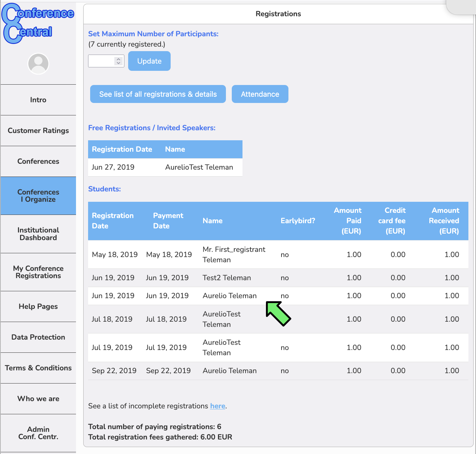Image resolution: width=476 pixels, height=454 pixels.
Task: Click the Free Registrations / Invited Speakers heading
Action: (x=152, y=128)
